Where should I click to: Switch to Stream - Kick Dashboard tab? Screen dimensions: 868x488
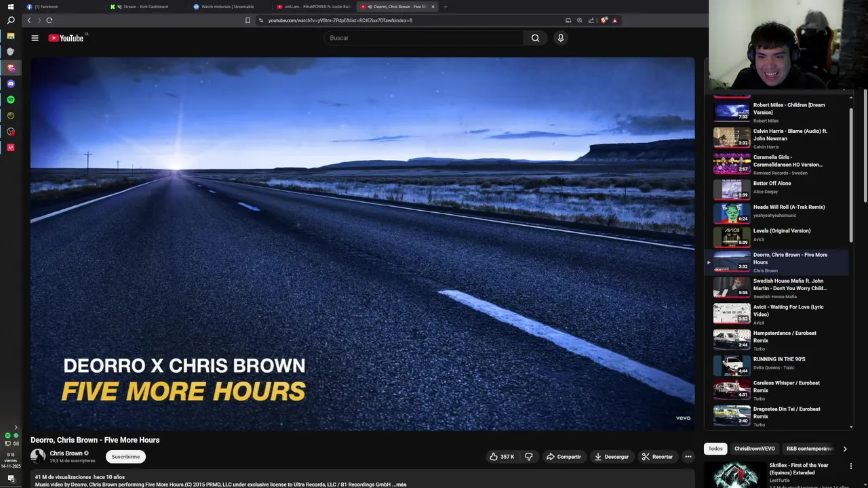145,7
